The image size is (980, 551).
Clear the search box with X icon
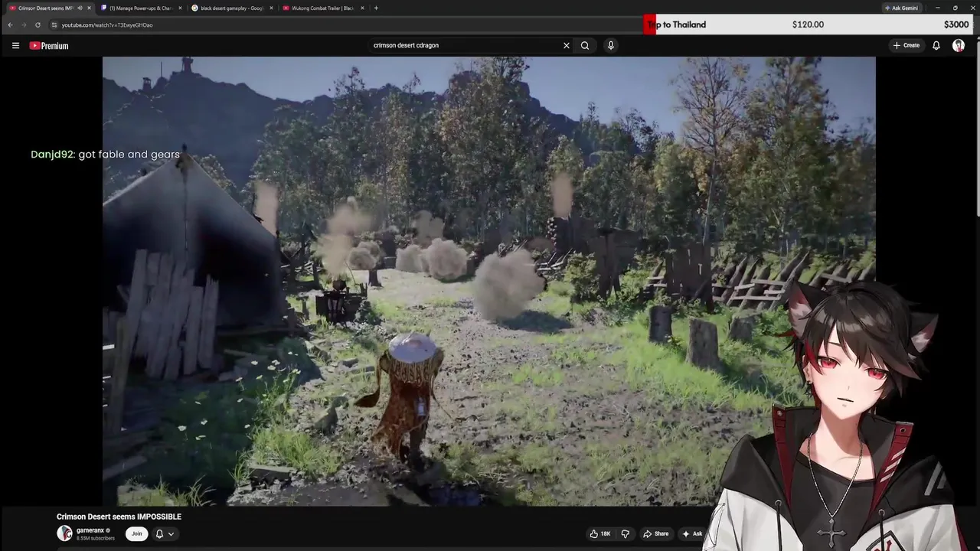coord(567,45)
